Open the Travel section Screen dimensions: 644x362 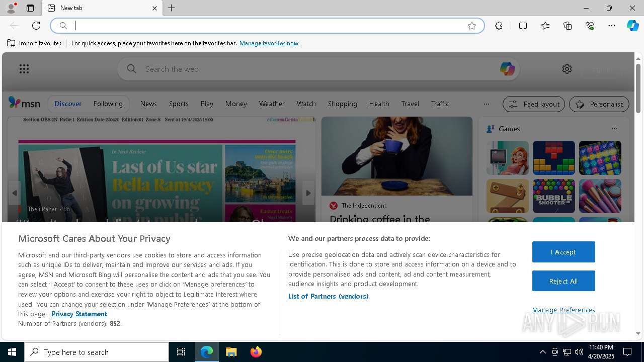click(x=410, y=104)
